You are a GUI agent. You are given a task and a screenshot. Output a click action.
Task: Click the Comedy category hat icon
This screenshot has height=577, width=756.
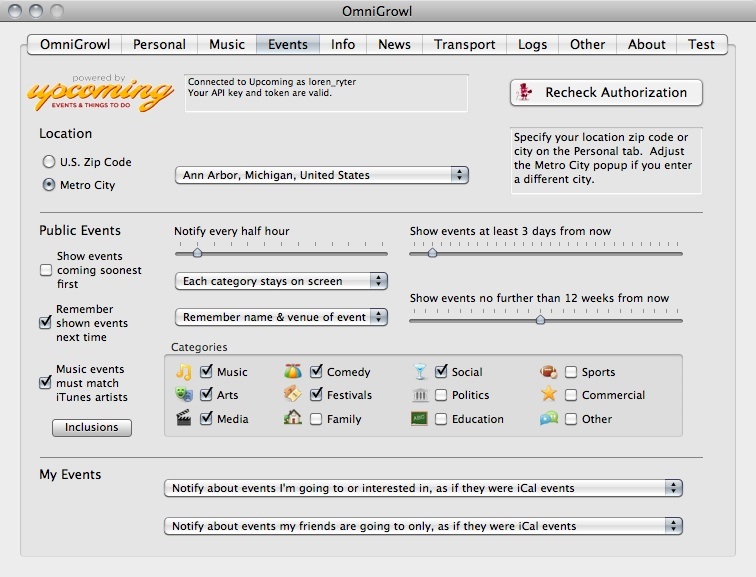[x=293, y=371]
